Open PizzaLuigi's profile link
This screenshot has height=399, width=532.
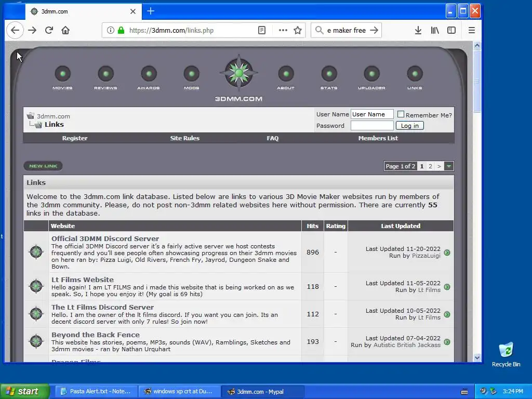point(426,256)
